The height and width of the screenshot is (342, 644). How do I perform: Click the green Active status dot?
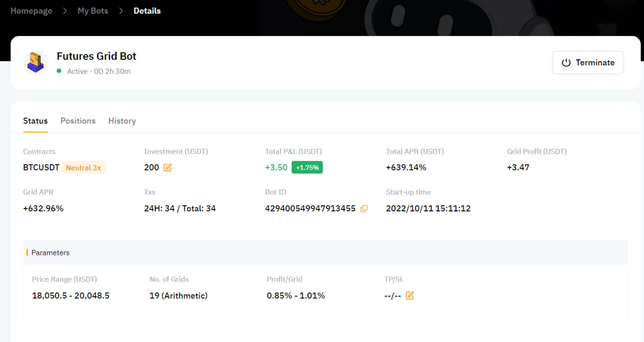[x=59, y=71]
